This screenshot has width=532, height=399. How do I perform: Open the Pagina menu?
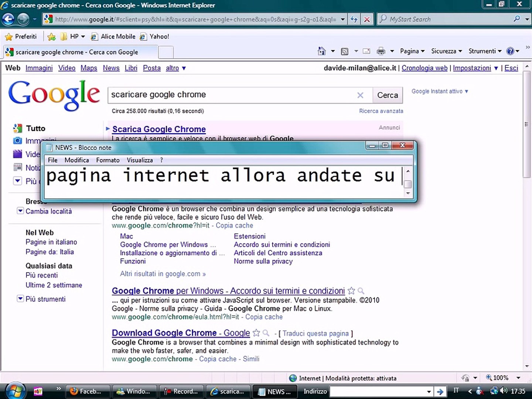pyautogui.click(x=412, y=51)
